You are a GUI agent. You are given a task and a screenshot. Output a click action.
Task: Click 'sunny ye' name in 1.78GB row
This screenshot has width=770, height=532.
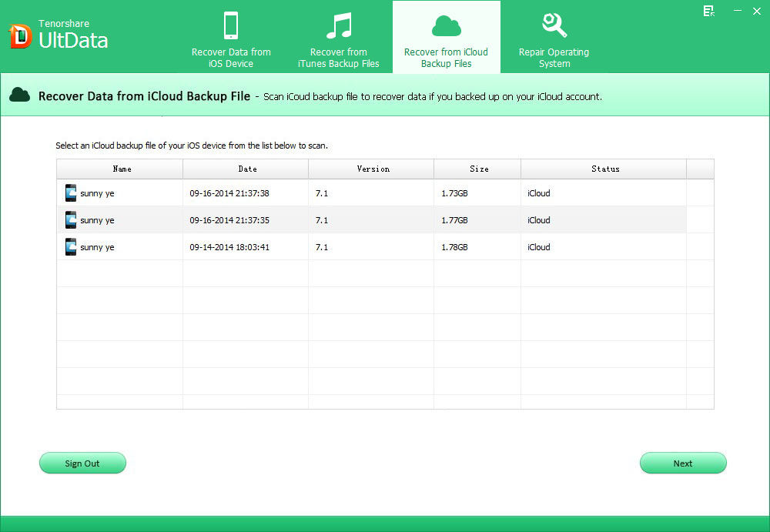[x=97, y=248]
